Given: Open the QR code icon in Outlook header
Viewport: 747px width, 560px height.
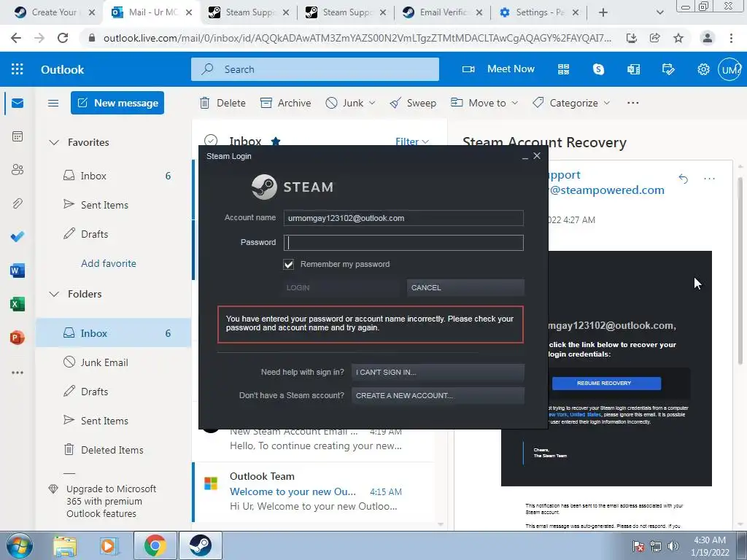Looking at the screenshot, I should [564, 69].
